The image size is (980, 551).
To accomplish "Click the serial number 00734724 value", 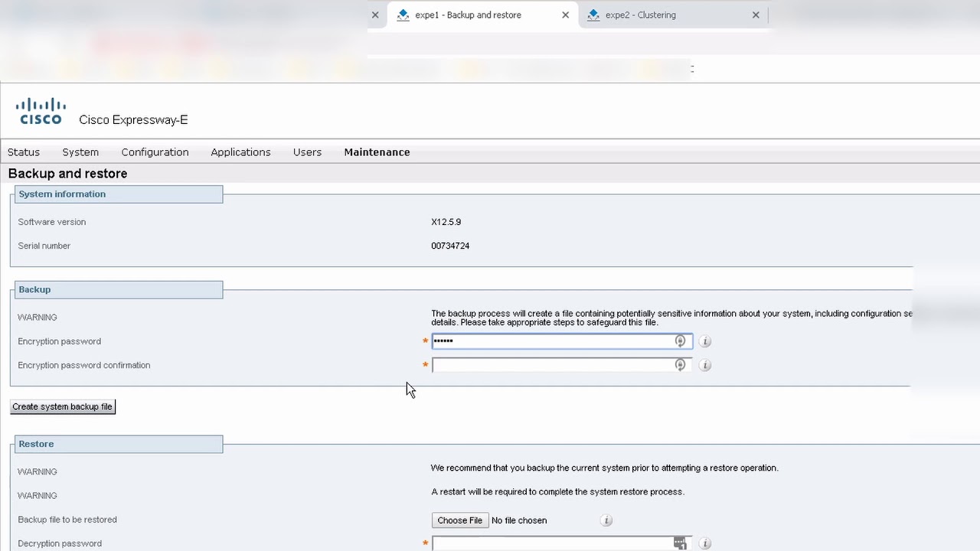I will pyautogui.click(x=450, y=246).
